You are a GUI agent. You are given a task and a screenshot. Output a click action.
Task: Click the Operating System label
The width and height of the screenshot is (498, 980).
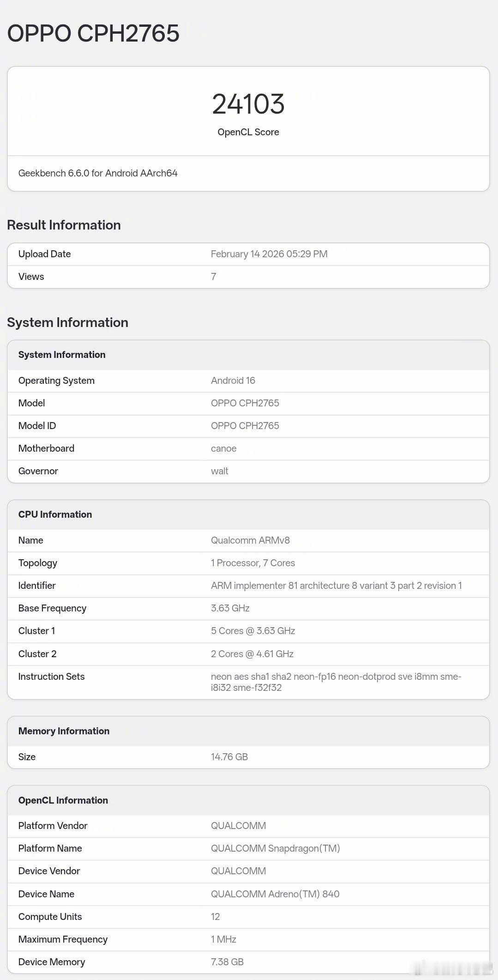tap(56, 381)
